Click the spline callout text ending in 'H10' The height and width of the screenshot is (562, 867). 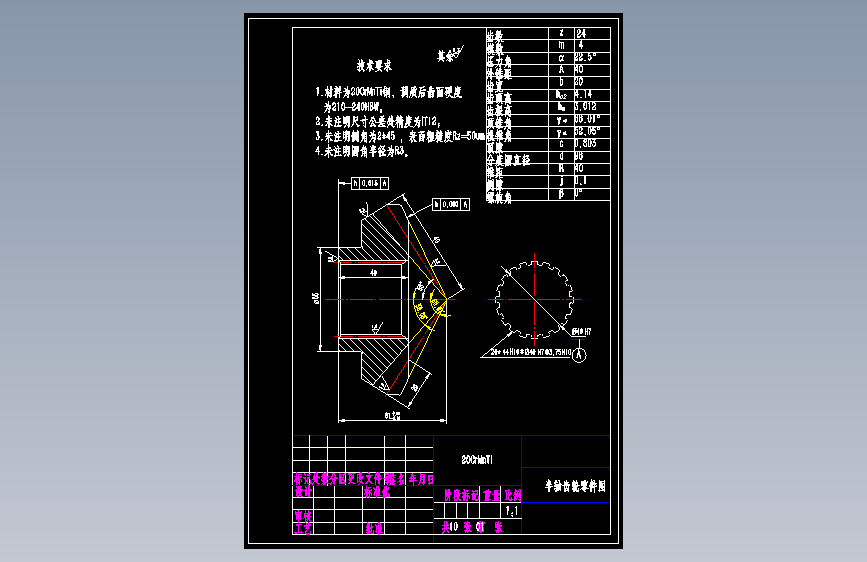coord(531,352)
